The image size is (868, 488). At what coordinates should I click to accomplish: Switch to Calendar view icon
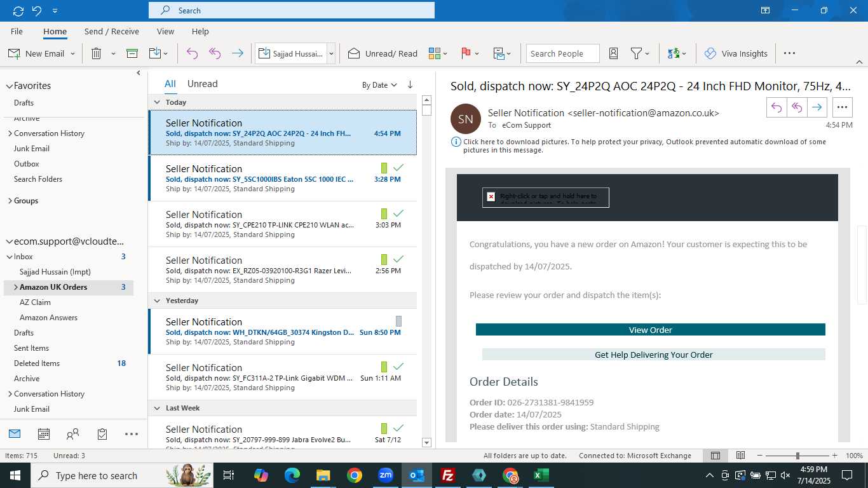44,434
